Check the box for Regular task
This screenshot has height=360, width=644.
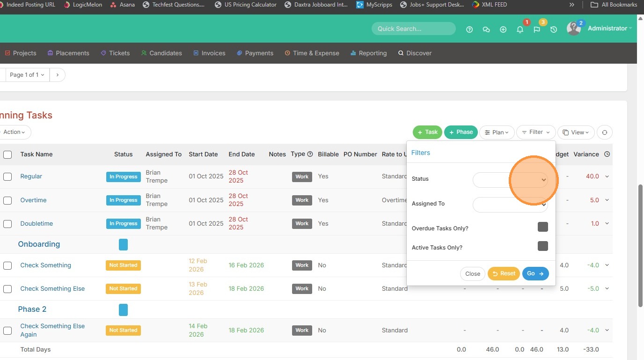pyautogui.click(x=7, y=176)
